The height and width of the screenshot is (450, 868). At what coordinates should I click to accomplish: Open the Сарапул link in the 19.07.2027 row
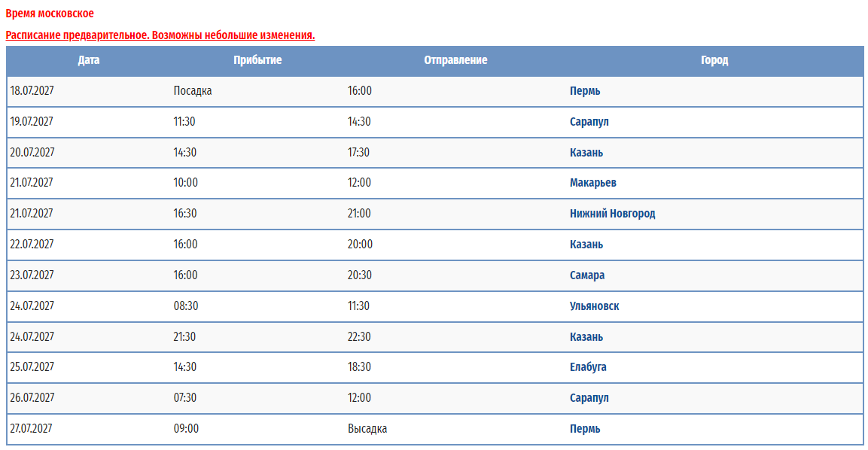pyautogui.click(x=589, y=122)
